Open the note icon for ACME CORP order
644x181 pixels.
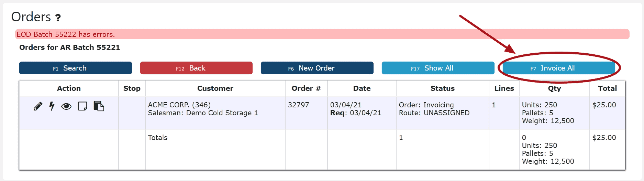click(82, 106)
